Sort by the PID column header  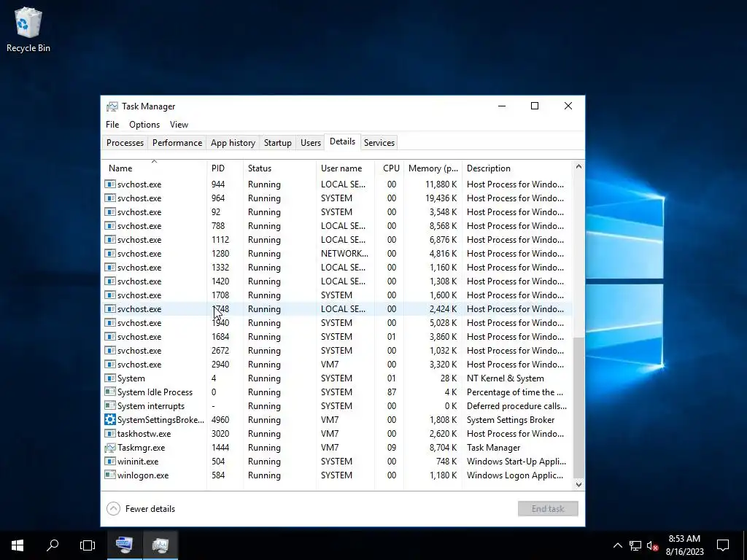pyautogui.click(x=225, y=168)
